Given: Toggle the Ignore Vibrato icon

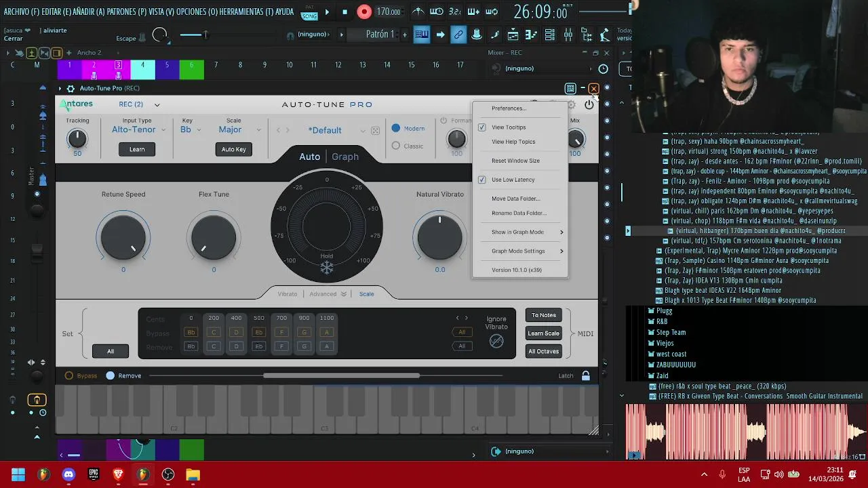Looking at the screenshot, I should click(x=496, y=342).
